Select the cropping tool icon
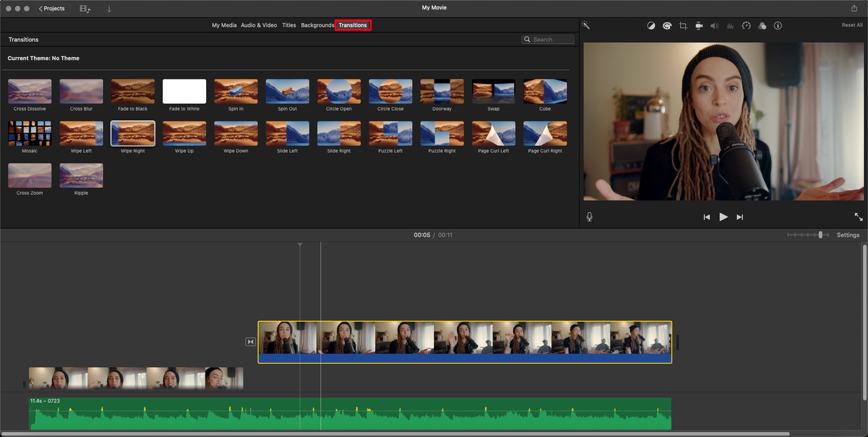Screen dimensions: 868x437 (683, 26)
